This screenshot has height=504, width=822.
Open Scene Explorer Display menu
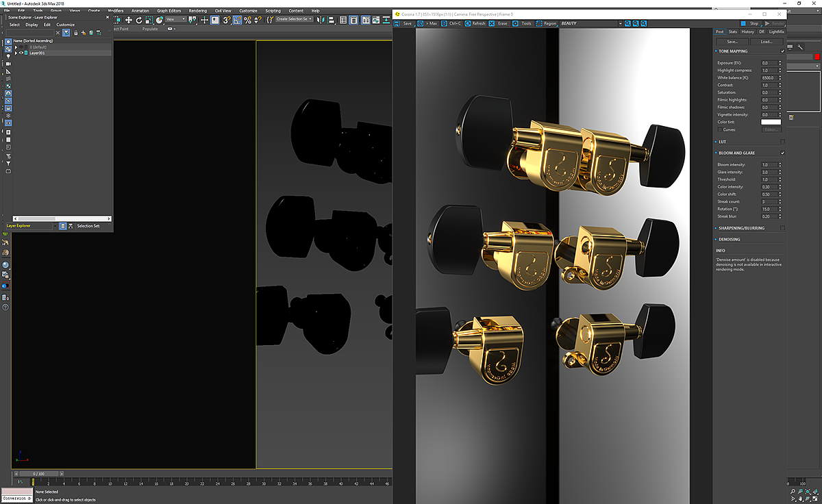click(32, 25)
